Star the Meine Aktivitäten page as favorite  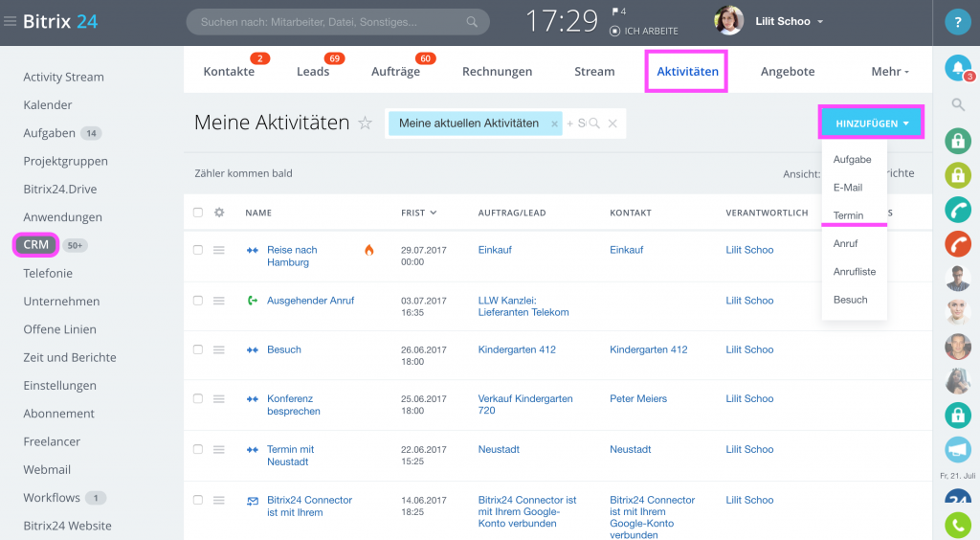tap(365, 124)
